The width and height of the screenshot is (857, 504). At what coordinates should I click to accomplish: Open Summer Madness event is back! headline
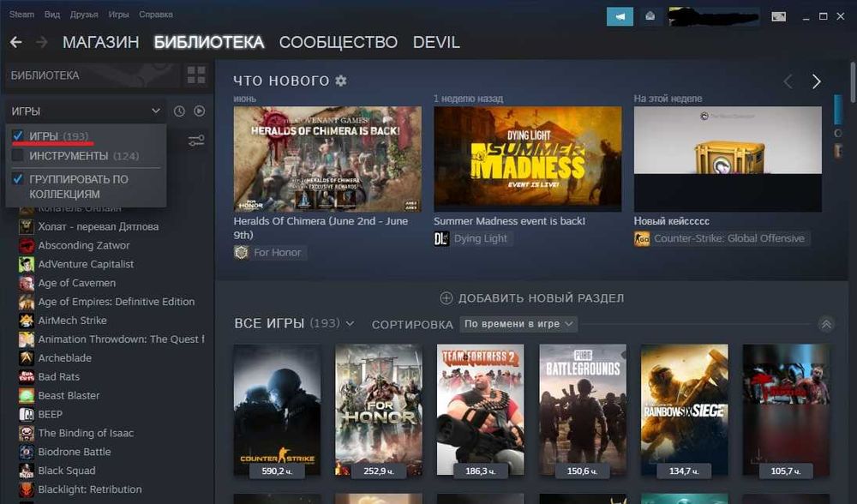[509, 221]
